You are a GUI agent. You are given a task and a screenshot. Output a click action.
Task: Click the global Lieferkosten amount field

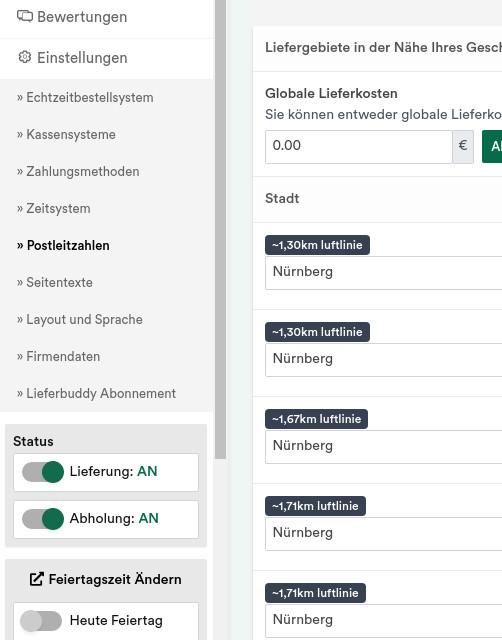pos(359,147)
